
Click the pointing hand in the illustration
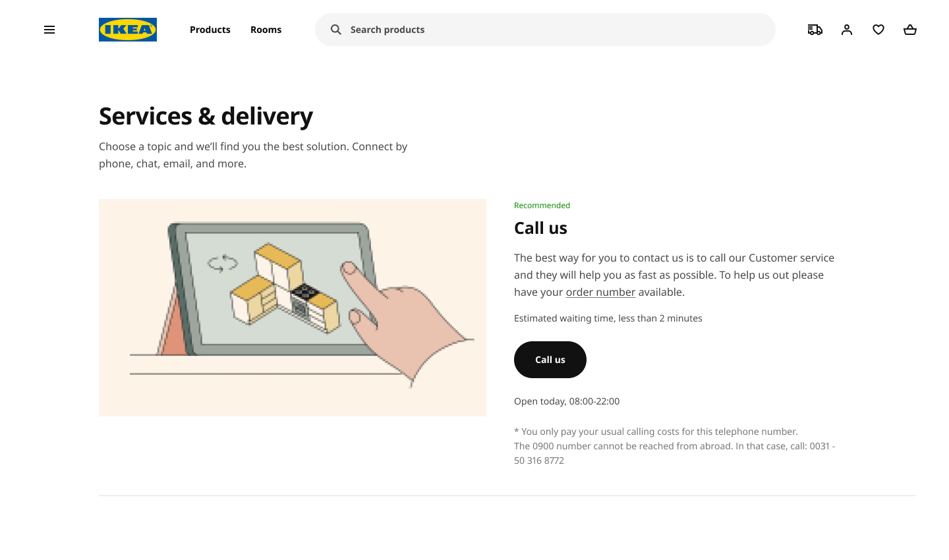pos(405,320)
